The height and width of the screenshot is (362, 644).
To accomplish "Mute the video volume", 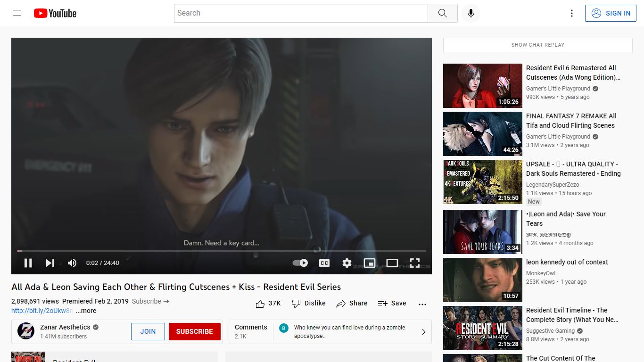I will tap(72, 263).
